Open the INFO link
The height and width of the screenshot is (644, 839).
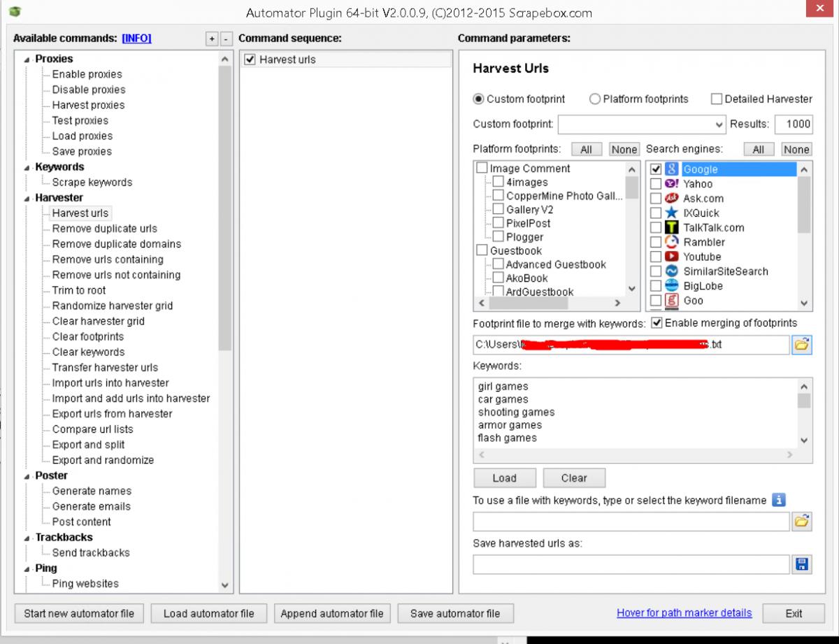(136, 38)
